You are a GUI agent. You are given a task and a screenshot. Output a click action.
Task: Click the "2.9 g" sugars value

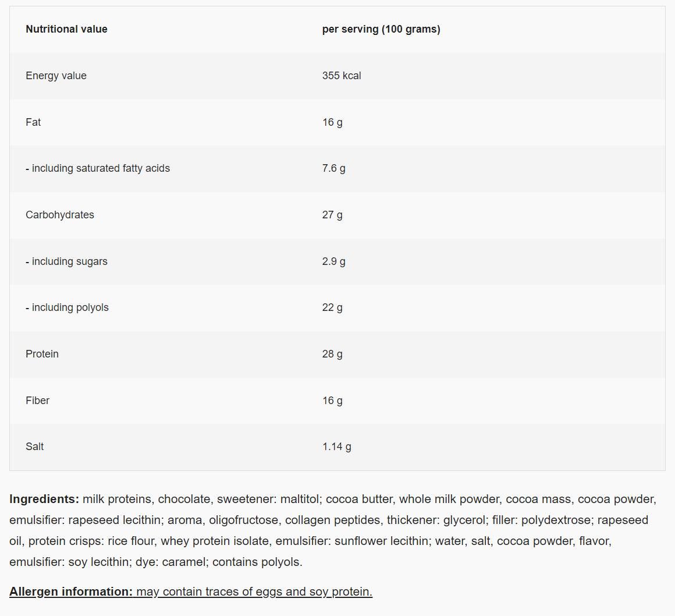[x=333, y=261]
